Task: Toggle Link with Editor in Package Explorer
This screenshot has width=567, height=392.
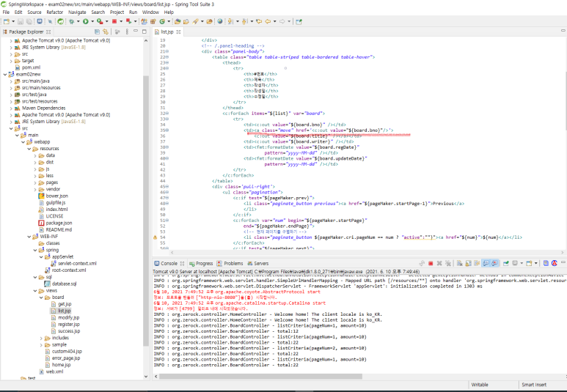Action: click(106, 32)
